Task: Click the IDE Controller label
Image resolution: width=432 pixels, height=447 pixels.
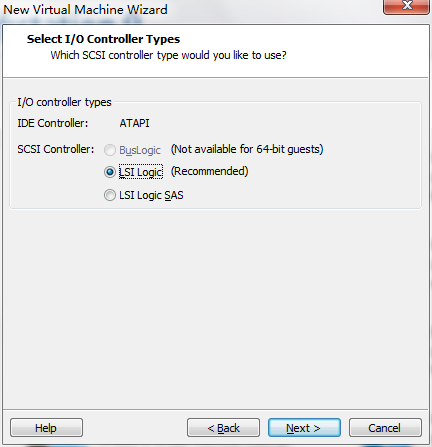Action: tap(53, 123)
